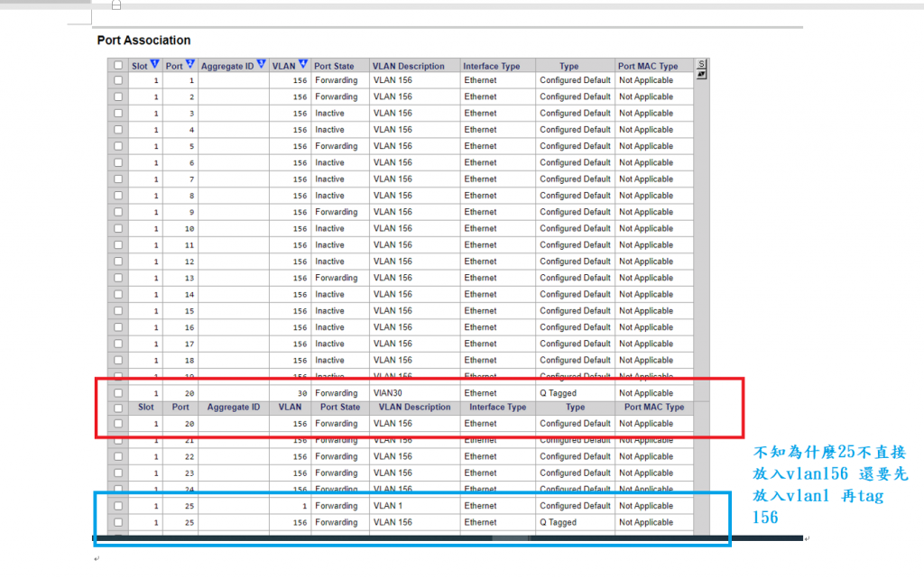
Task: Check the box for port 2 row
Action: (118, 96)
